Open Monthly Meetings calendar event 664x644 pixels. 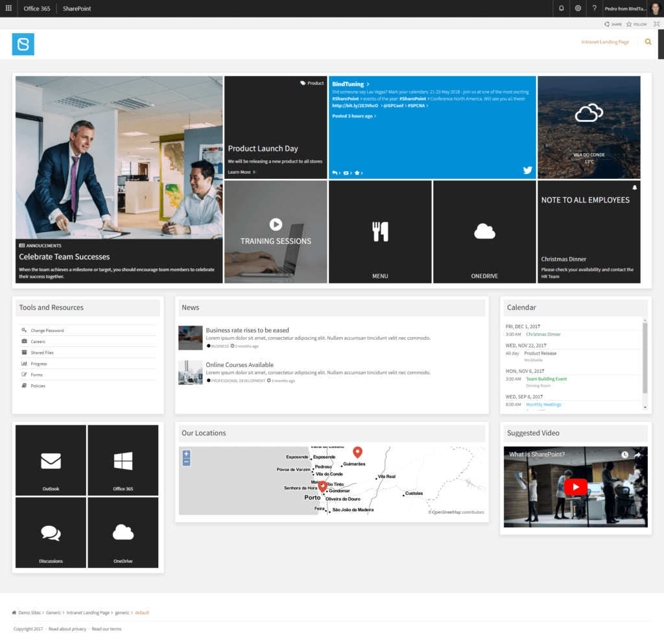tap(544, 404)
